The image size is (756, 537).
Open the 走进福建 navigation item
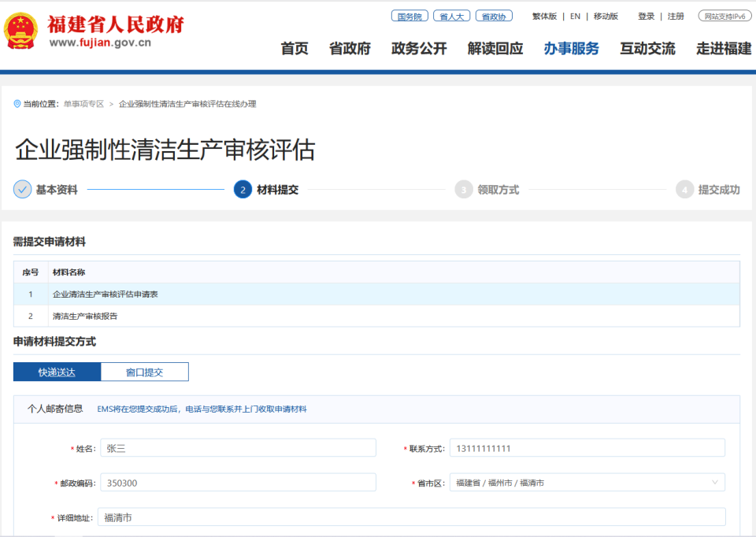[724, 49]
